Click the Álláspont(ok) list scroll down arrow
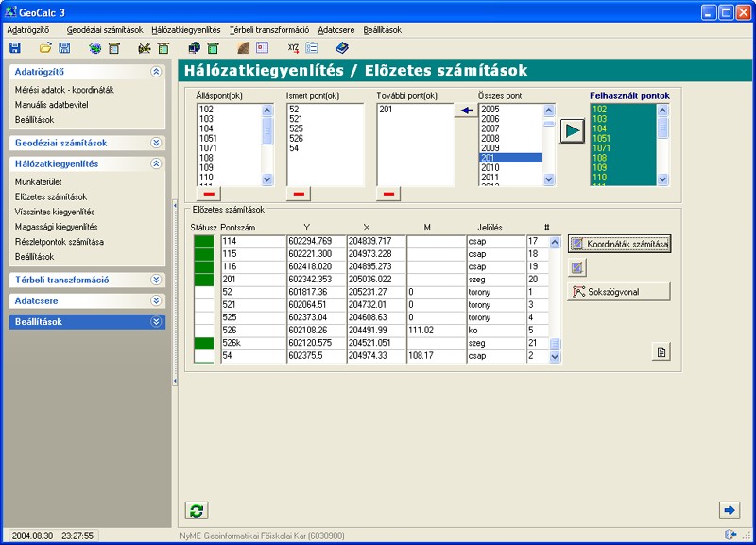756x545 pixels. pyautogui.click(x=267, y=179)
